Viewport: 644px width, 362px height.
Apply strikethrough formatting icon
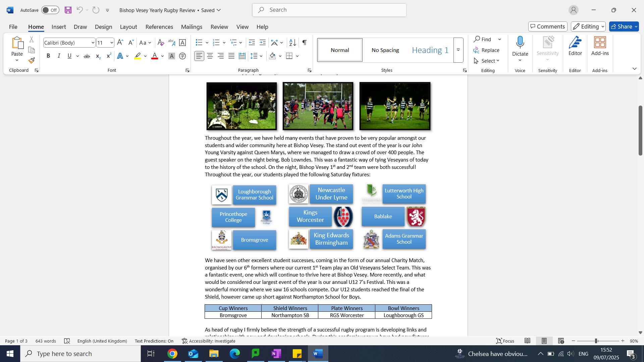(x=87, y=56)
